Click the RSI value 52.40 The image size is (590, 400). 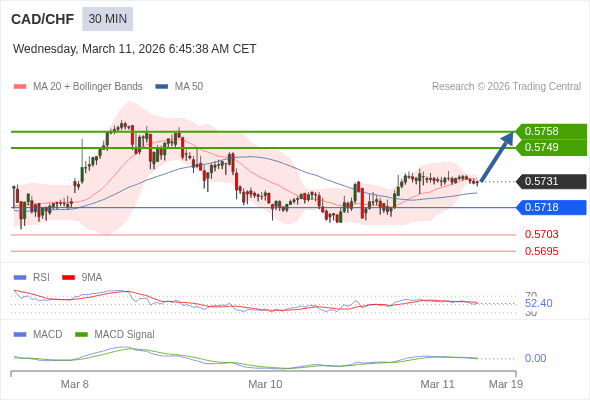point(539,303)
